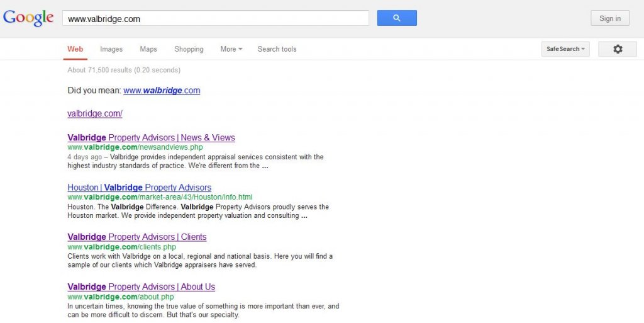
Task: Switch to the Shopping tab
Action: pyautogui.click(x=189, y=49)
